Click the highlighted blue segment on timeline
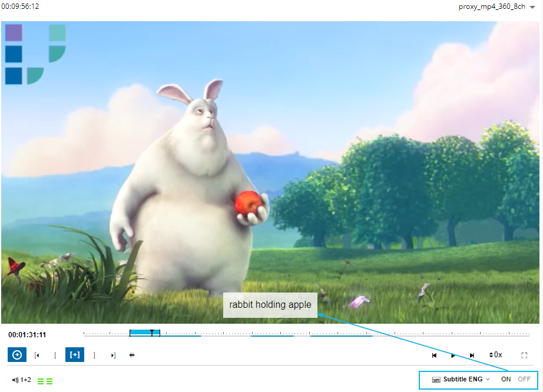The height and width of the screenshot is (392, 543). [145, 333]
